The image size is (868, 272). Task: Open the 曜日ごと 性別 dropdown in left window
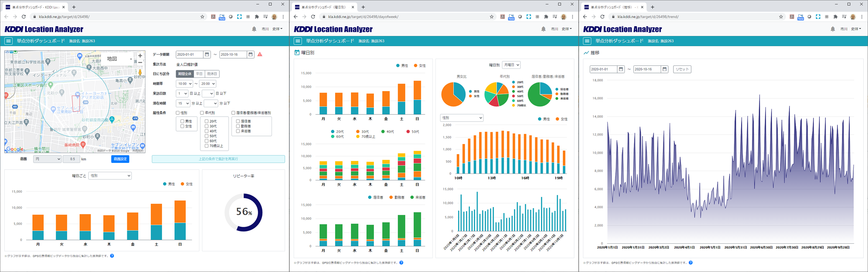click(x=110, y=176)
